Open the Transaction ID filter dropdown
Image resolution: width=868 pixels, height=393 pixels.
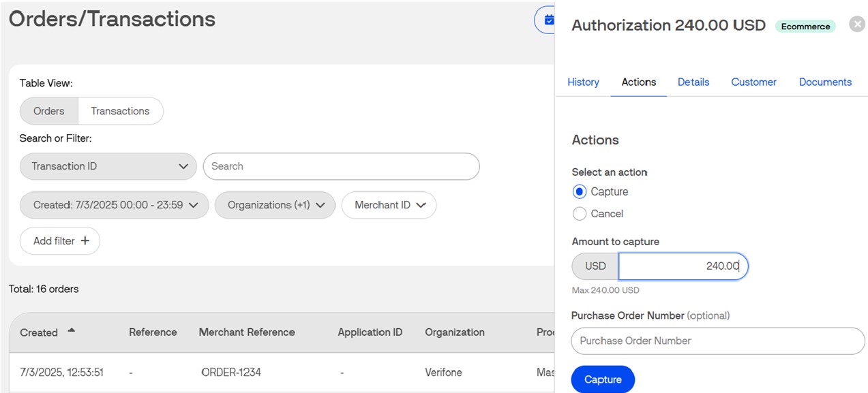click(108, 166)
